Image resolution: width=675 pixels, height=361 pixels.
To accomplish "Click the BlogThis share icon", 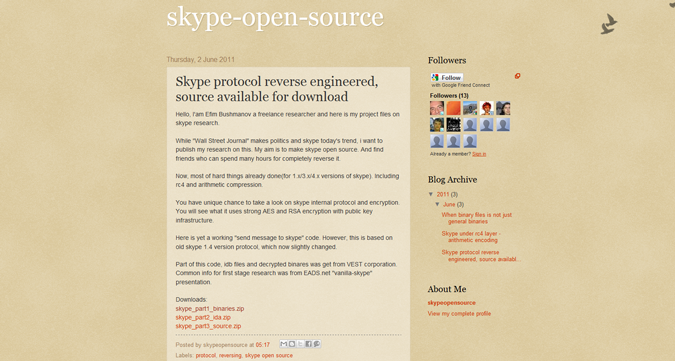I will click(292, 344).
